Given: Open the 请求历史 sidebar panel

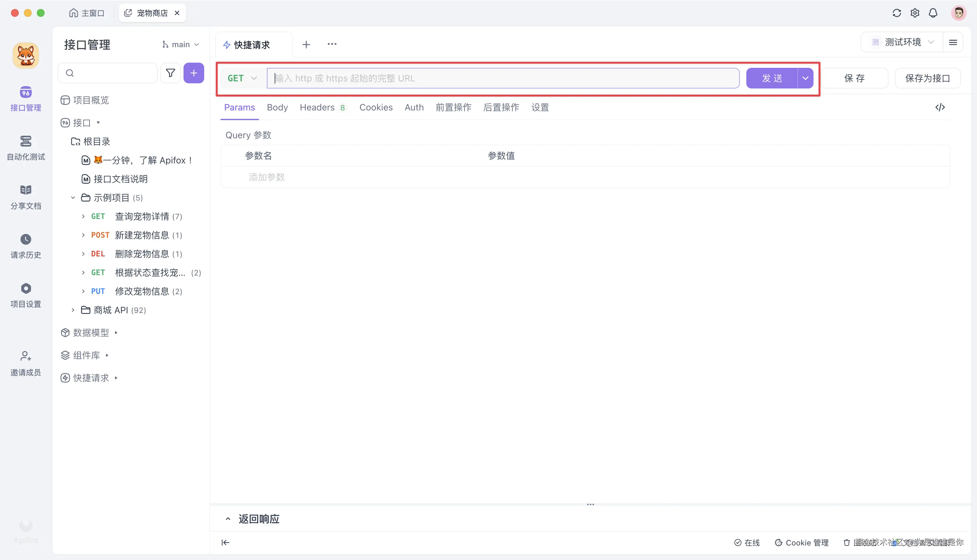Looking at the screenshot, I should click(26, 246).
